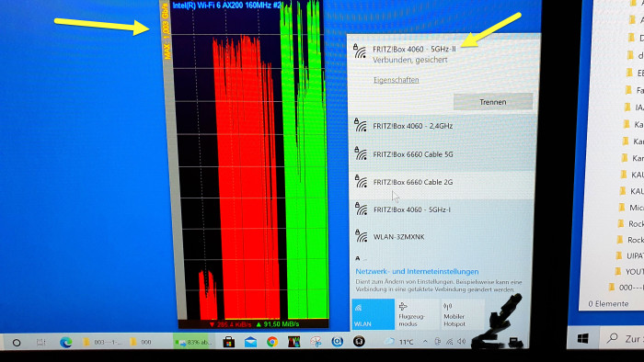Open Task View from the taskbar
Viewport: 644px width, 362px height.
pos(40,343)
